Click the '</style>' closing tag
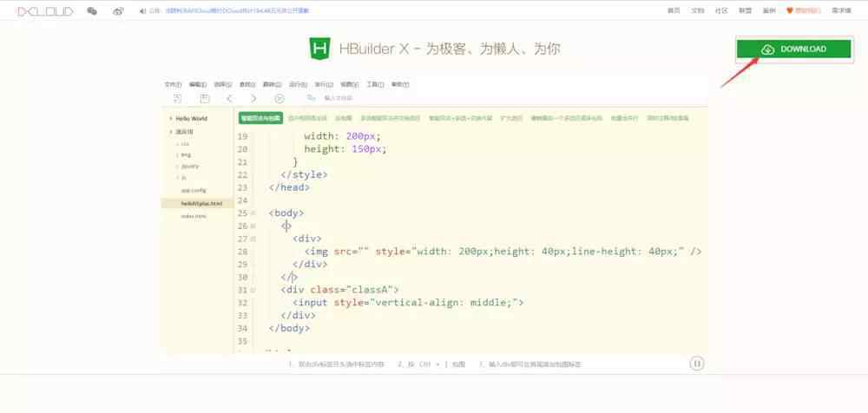The image size is (868, 413). pyautogui.click(x=304, y=174)
